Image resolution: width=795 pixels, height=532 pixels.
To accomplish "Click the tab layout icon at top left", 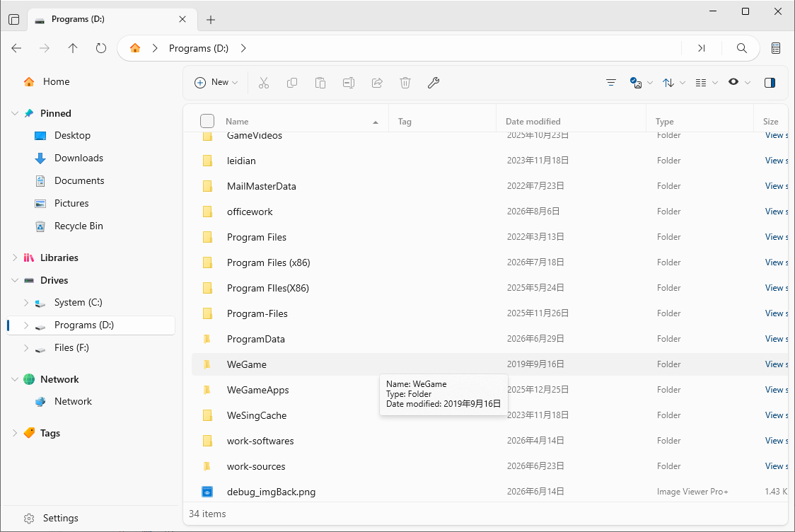I will (x=14, y=20).
